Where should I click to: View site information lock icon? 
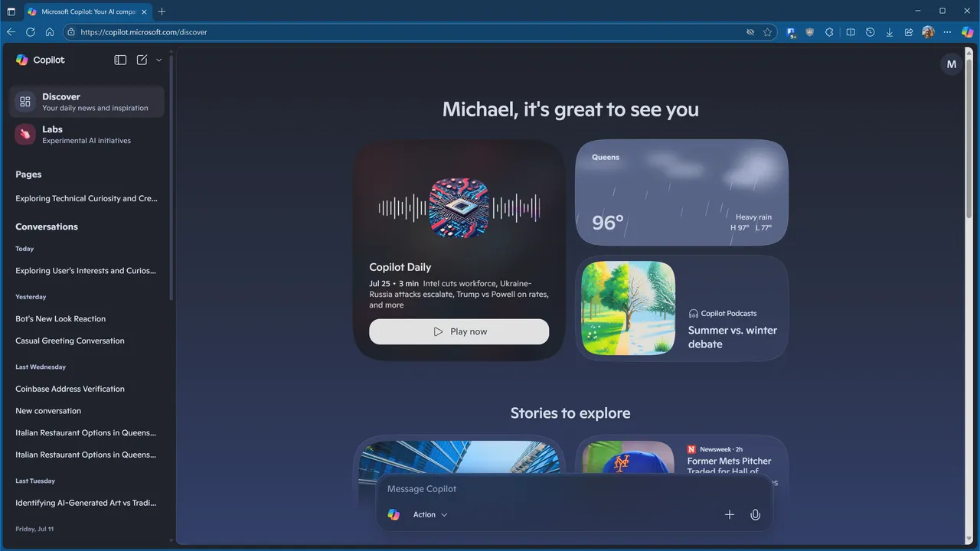click(71, 32)
